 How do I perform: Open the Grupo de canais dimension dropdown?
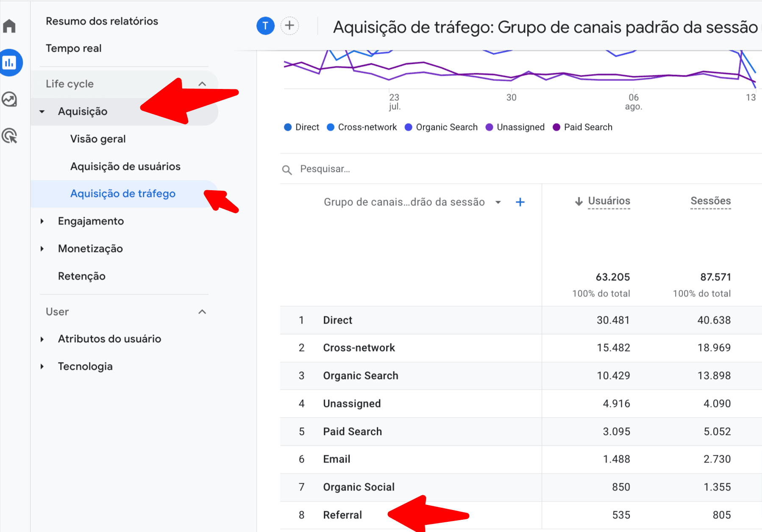click(x=498, y=202)
